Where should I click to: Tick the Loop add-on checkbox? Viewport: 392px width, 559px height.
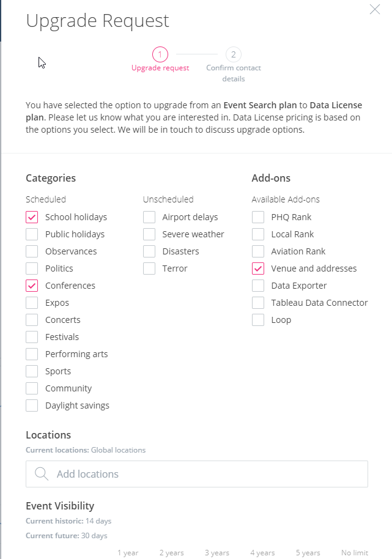point(258,320)
